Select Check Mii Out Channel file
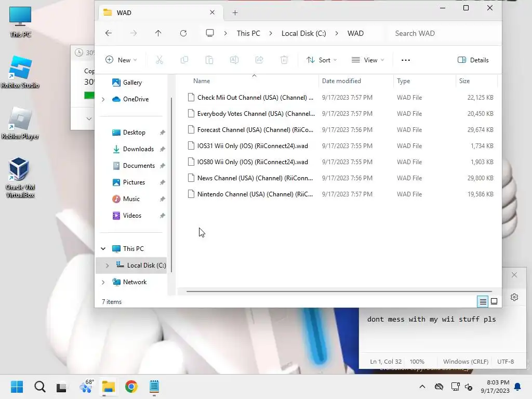 [x=341, y=97]
